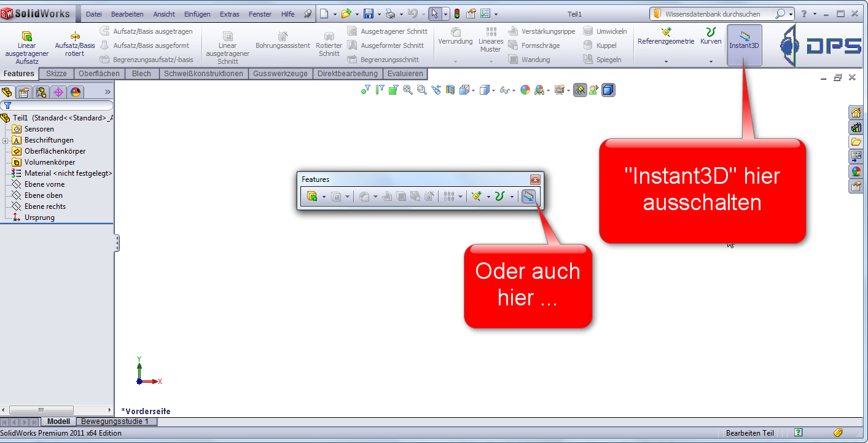Open Einfügen menu

tap(197, 14)
